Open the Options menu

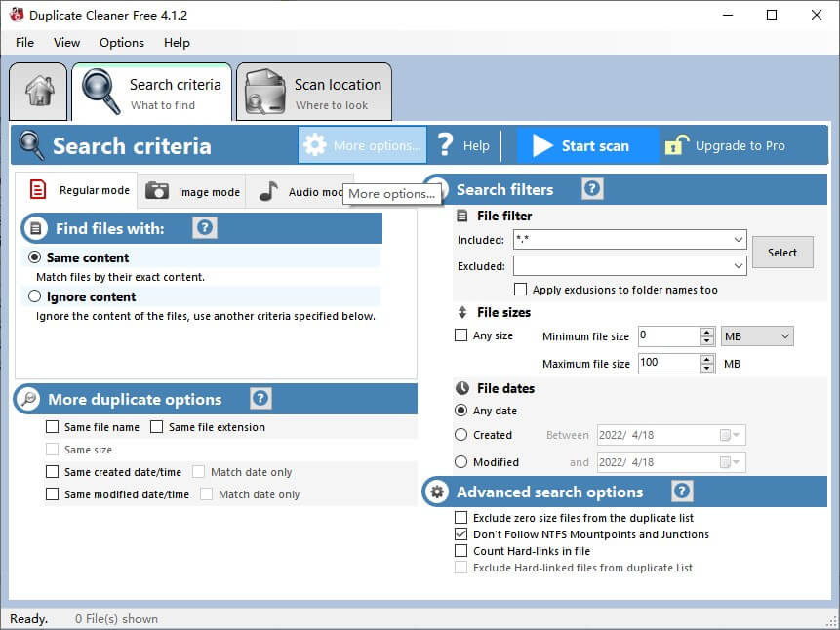click(121, 42)
